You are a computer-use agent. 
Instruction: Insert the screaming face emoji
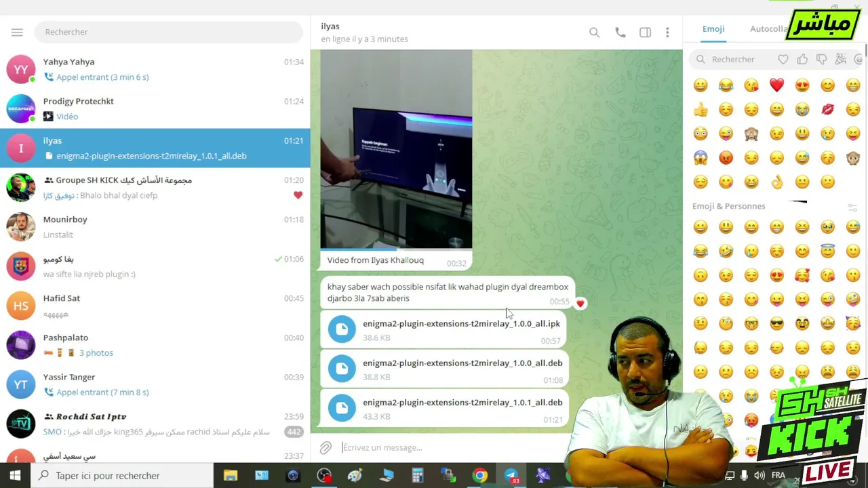[x=701, y=158]
